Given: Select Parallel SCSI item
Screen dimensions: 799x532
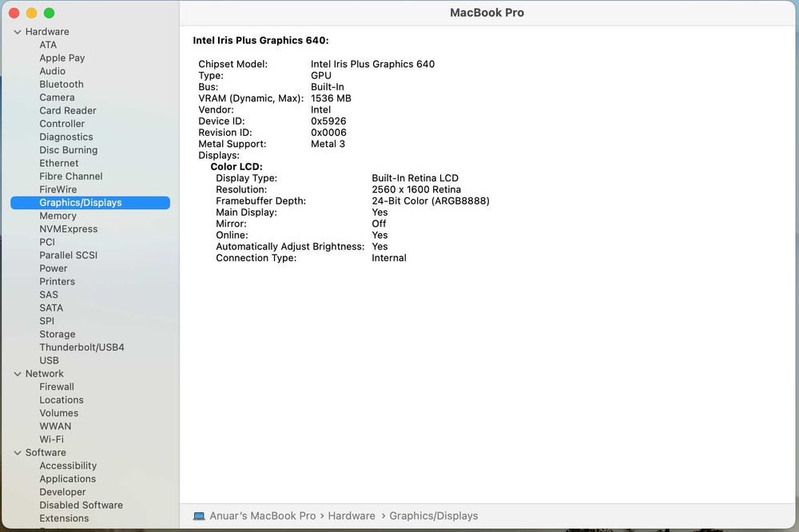Looking at the screenshot, I should coord(68,256).
